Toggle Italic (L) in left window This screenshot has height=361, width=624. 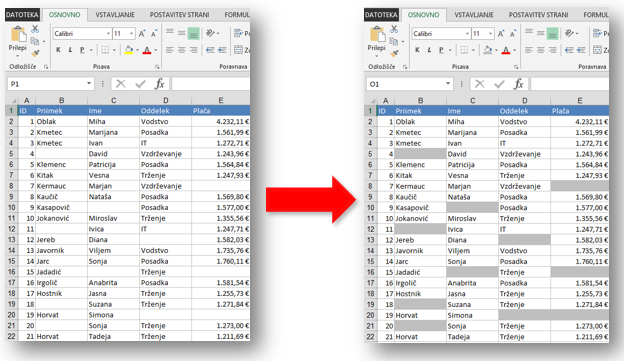coord(70,50)
